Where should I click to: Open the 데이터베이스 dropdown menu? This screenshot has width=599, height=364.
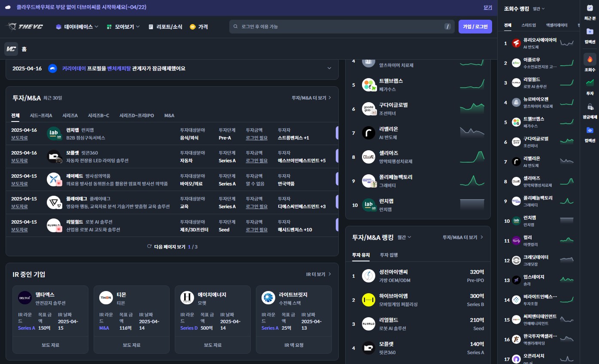click(77, 27)
